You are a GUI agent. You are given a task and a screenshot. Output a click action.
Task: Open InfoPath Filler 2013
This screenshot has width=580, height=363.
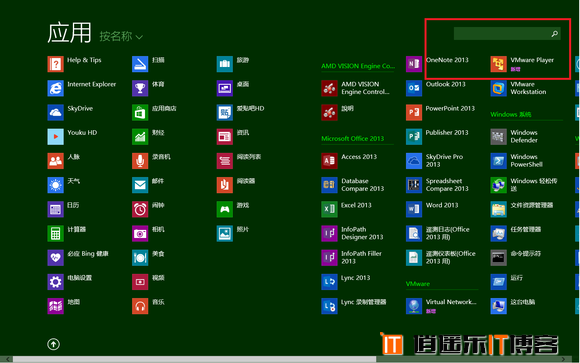[352, 258]
